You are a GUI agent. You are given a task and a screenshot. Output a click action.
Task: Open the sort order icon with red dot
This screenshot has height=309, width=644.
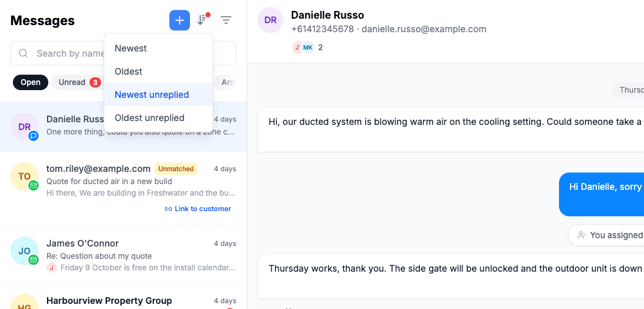pos(202,20)
